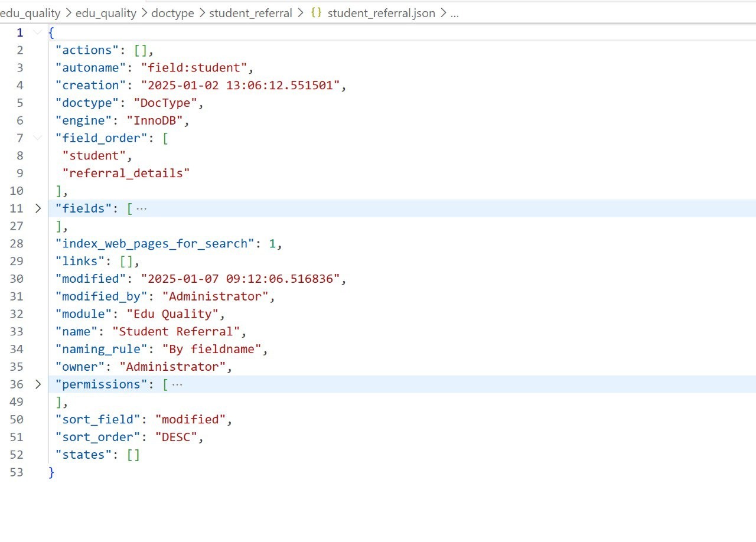Open the first edu_quality breadcrumb entry
This screenshot has width=756, height=542.
[x=30, y=13]
